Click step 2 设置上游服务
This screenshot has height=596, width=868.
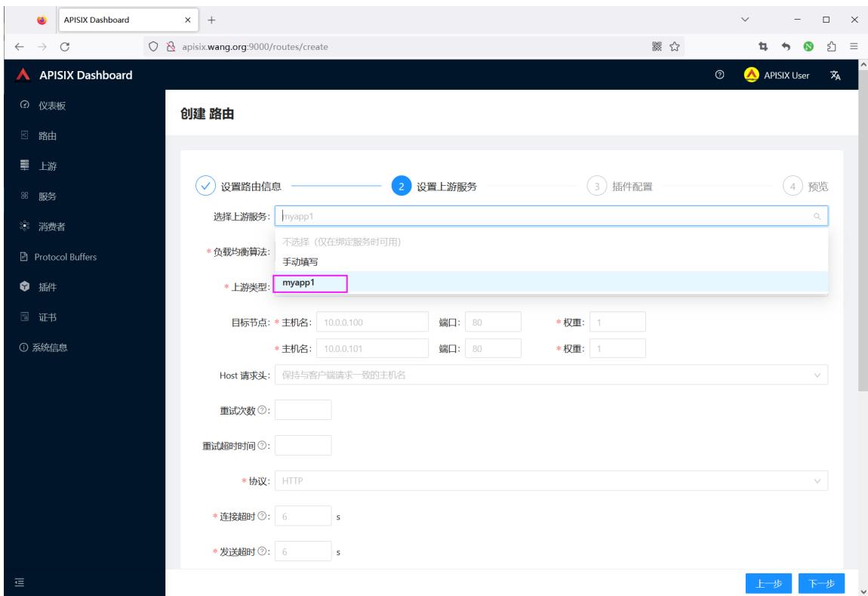pos(434,186)
